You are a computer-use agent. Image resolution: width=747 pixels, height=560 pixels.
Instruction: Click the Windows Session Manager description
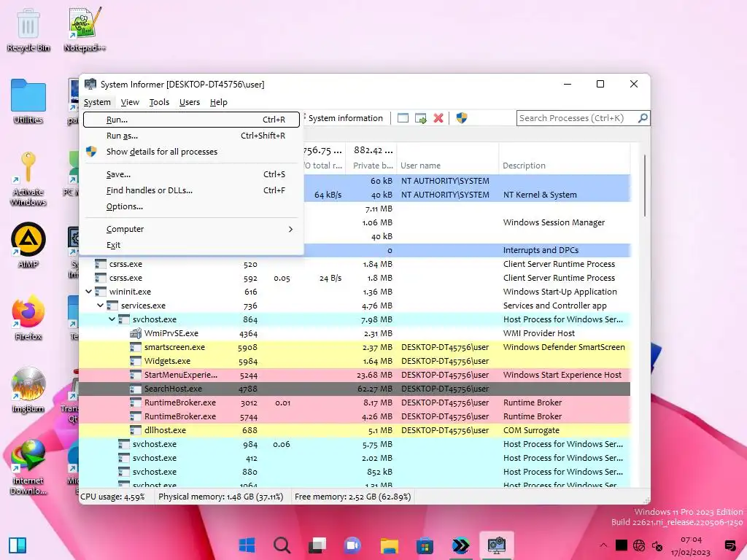pyautogui.click(x=554, y=222)
